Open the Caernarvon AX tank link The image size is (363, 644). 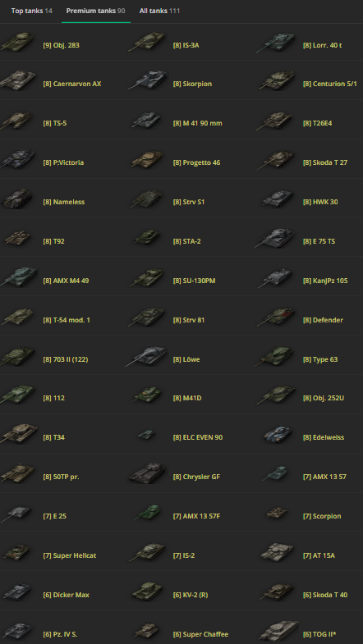72,84
